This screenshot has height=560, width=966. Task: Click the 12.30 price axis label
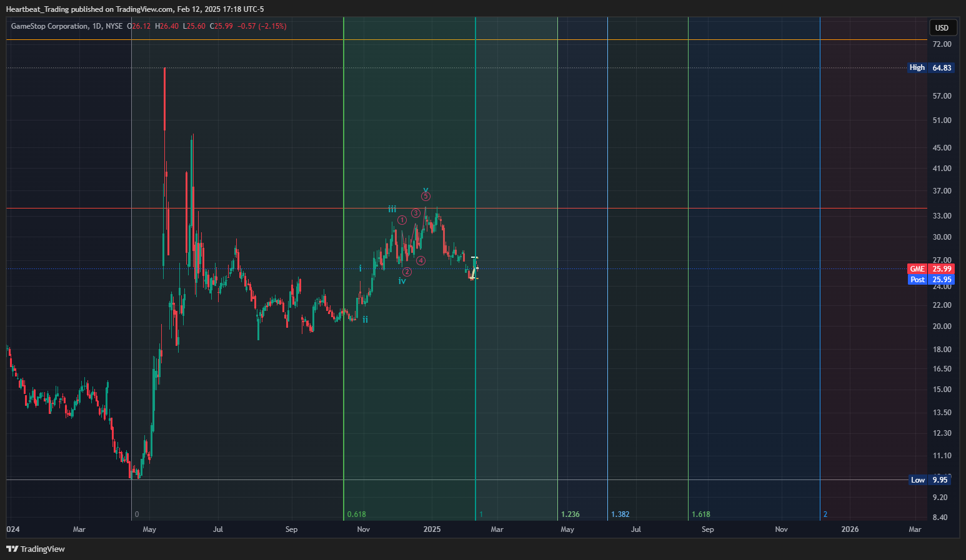[x=942, y=433]
